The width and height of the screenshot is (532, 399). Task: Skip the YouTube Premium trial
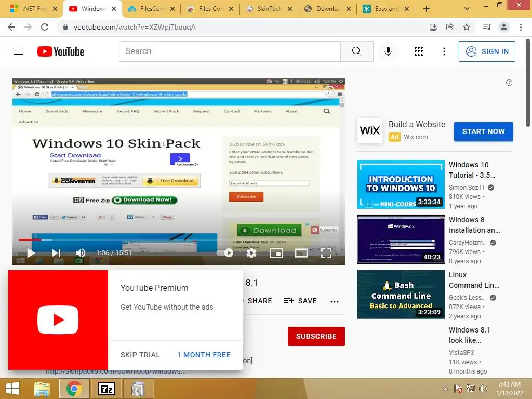pyautogui.click(x=140, y=355)
